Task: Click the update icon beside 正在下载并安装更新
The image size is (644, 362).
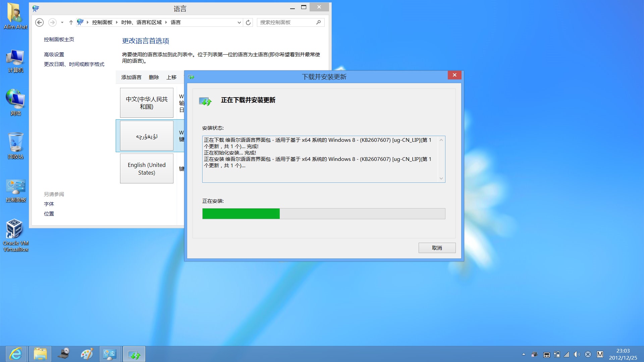Action: (x=205, y=101)
